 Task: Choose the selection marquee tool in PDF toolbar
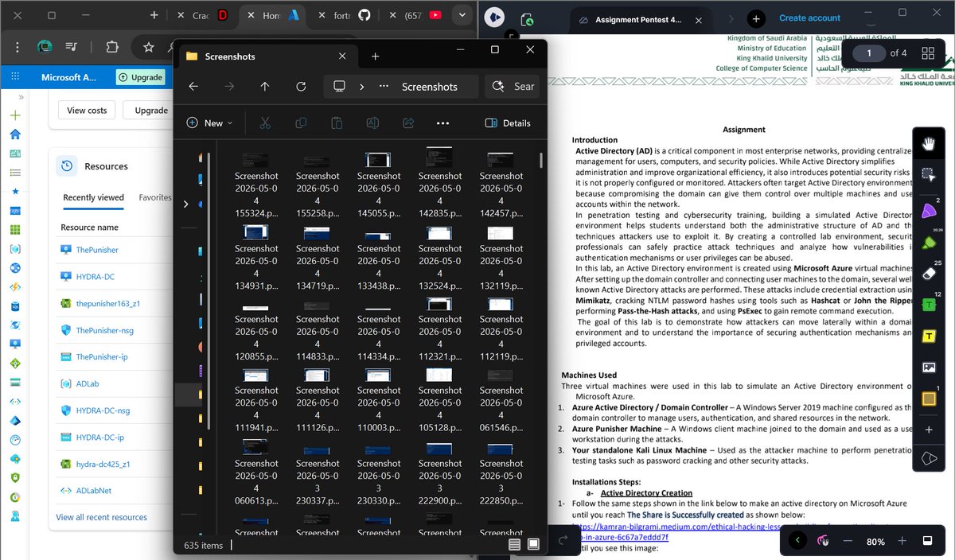[928, 175]
